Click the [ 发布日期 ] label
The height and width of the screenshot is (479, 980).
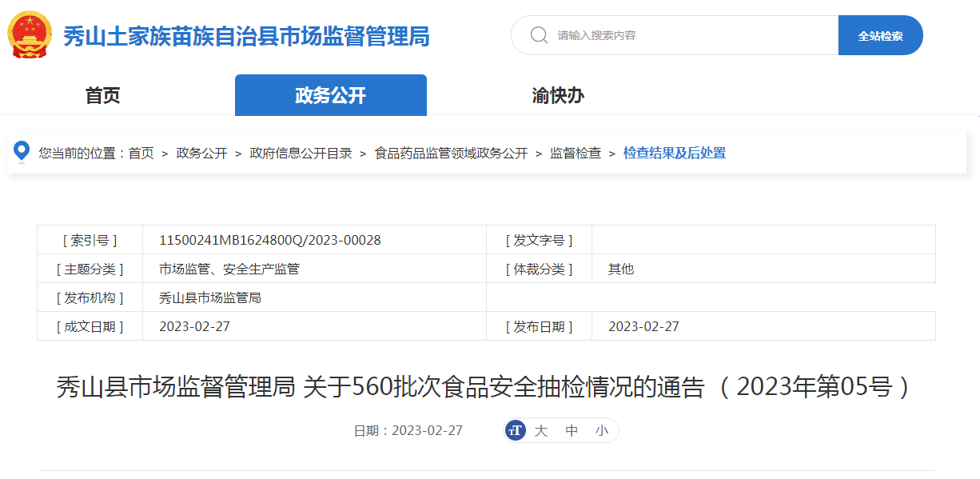point(539,326)
